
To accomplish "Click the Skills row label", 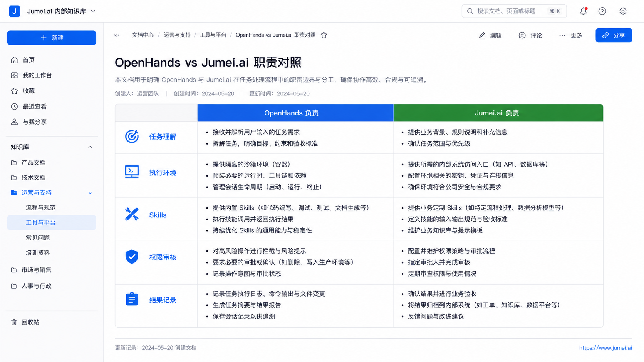I will pyautogui.click(x=158, y=215).
